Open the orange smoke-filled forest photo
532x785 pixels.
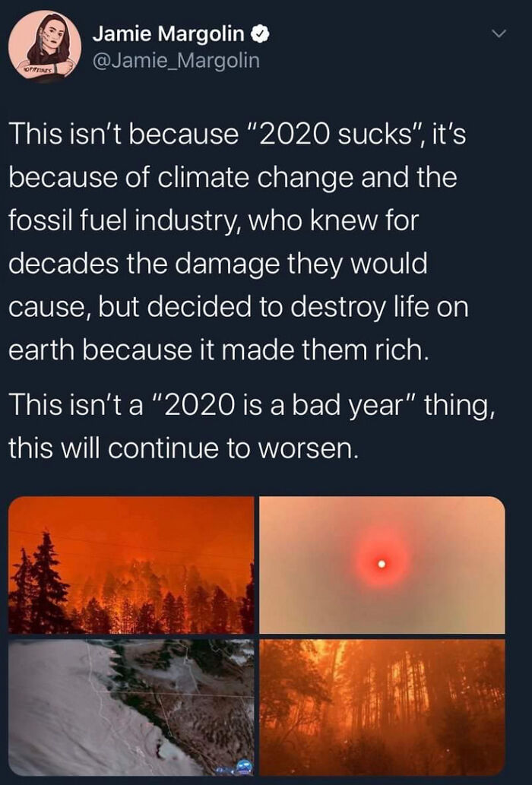[x=382, y=707]
